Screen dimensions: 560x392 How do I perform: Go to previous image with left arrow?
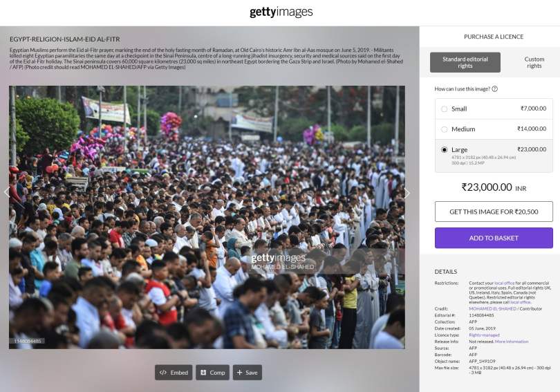(7, 192)
